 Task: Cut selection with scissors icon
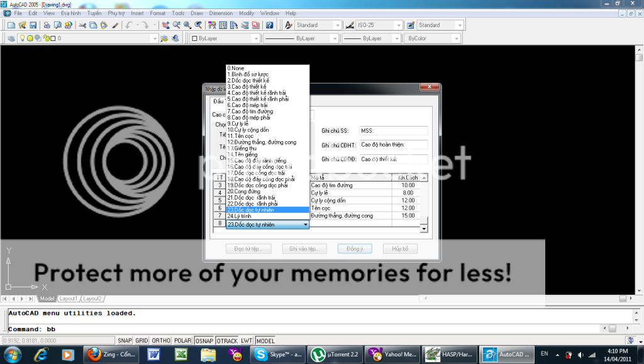(x=82, y=25)
